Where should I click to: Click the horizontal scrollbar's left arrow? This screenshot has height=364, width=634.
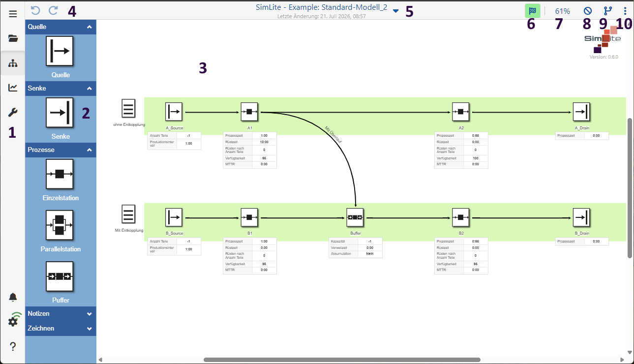(101, 360)
